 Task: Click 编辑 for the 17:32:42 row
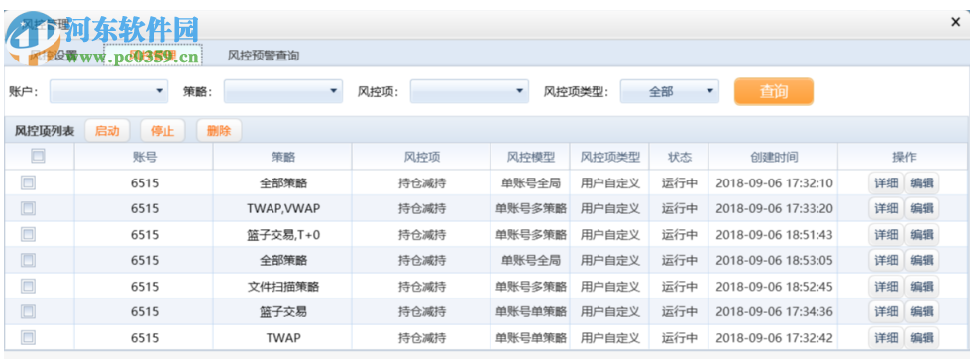[922, 338]
